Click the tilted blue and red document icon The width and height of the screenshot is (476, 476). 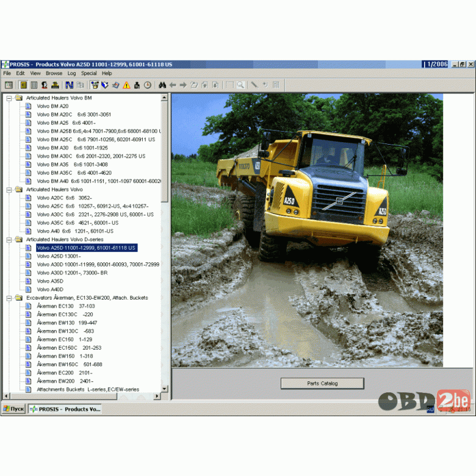click(116, 85)
